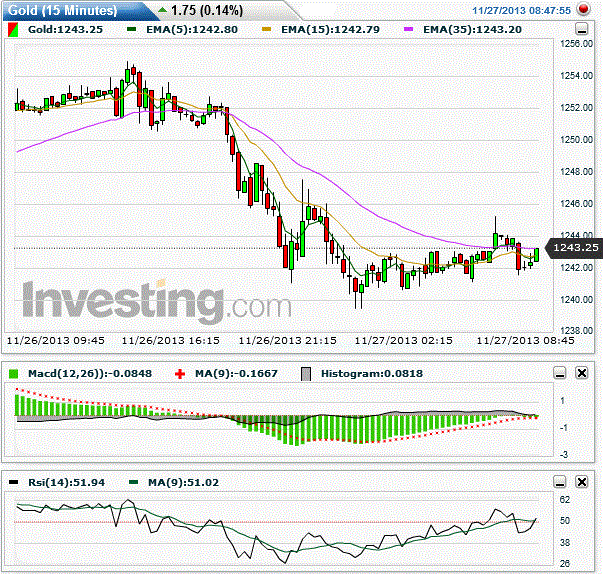Click the EMA(35):1243.20 legend label
The image size is (603, 574).
472,30
